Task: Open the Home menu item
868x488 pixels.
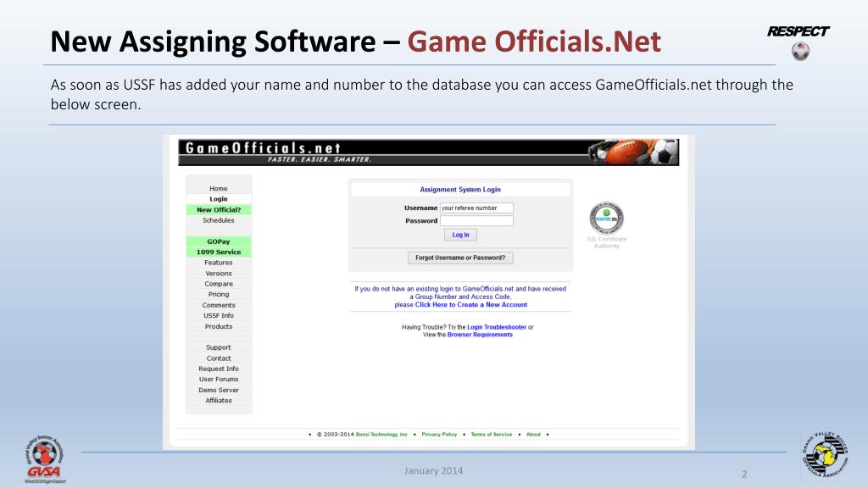Action: (x=219, y=189)
